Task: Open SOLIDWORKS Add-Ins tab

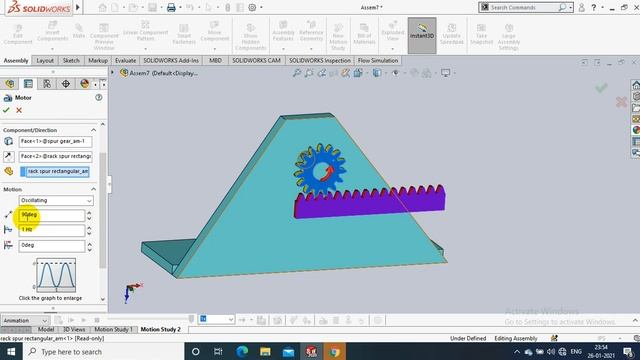Action: point(171,60)
